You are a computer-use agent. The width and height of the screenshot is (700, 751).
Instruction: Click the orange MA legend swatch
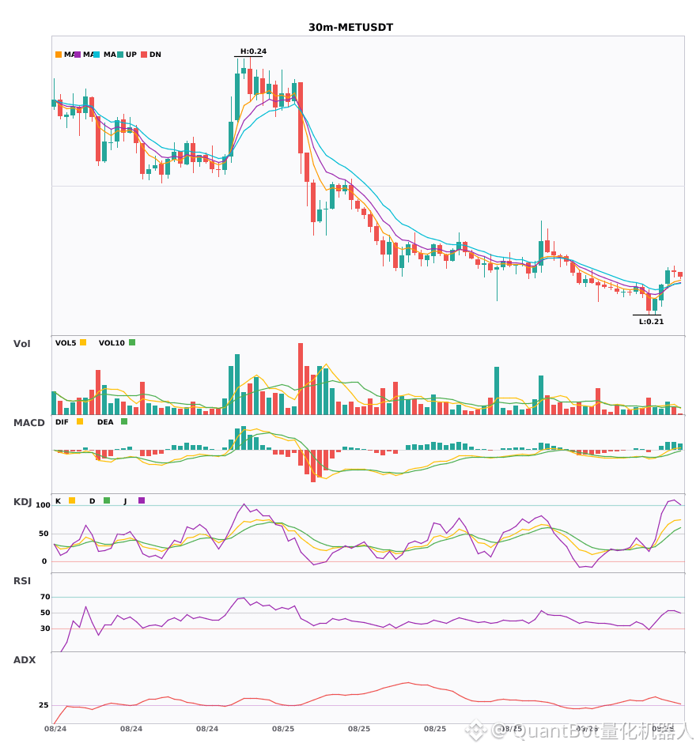(x=59, y=55)
